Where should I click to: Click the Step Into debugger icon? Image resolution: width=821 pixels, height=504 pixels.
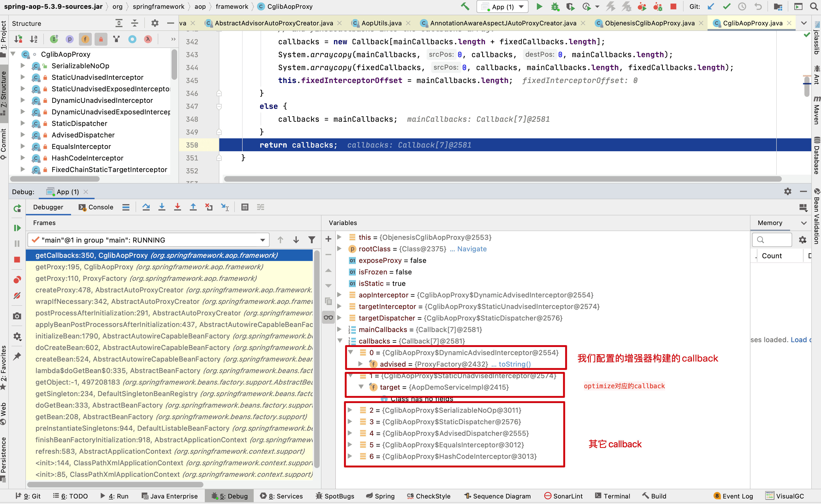[162, 207]
